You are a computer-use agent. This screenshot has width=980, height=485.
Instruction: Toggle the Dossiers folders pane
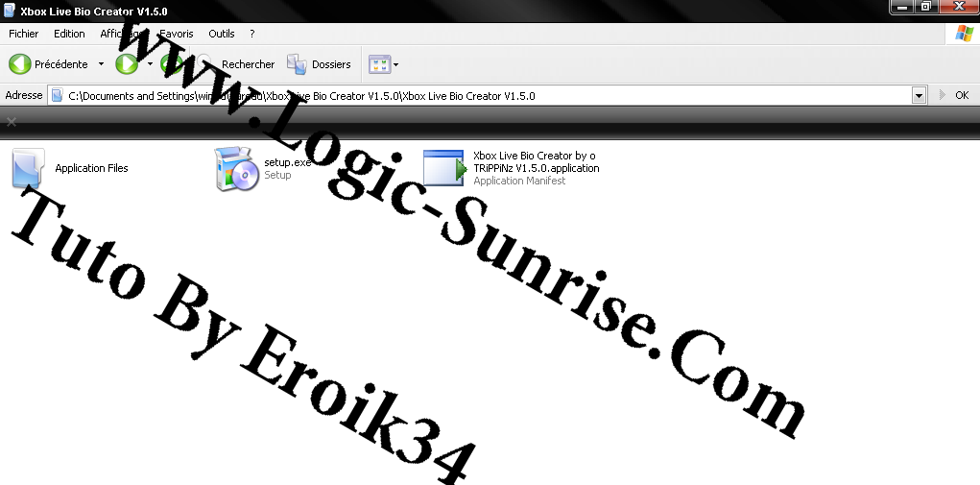coord(319,63)
